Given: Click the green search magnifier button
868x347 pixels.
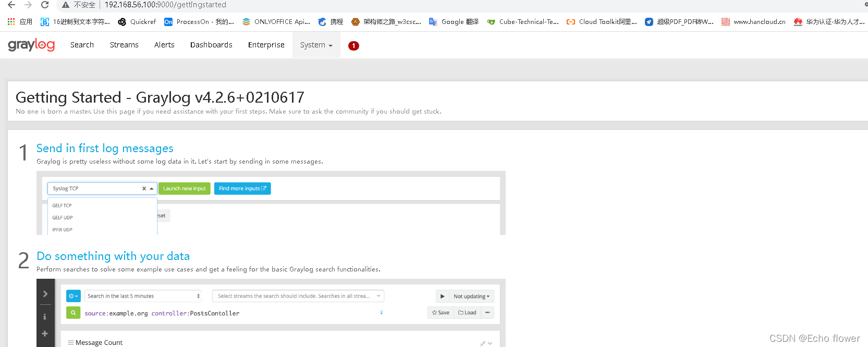Looking at the screenshot, I should point(74,313).
